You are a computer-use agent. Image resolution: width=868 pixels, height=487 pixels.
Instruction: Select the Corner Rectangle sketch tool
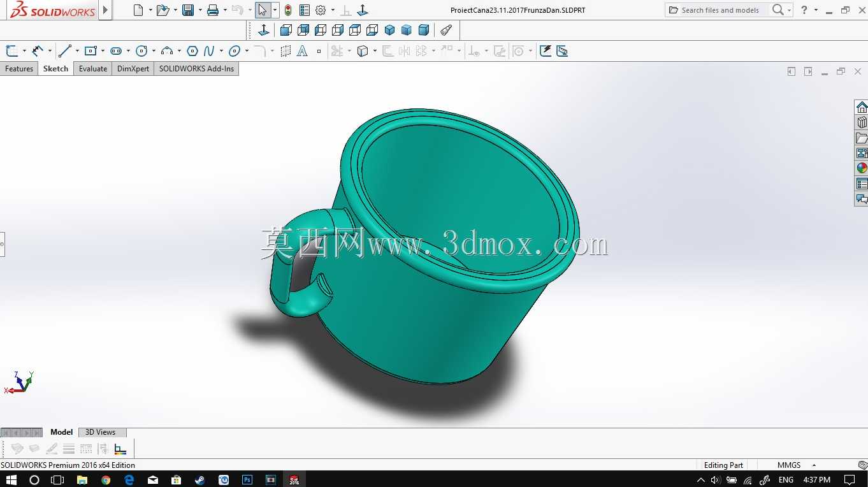(90, 51)
